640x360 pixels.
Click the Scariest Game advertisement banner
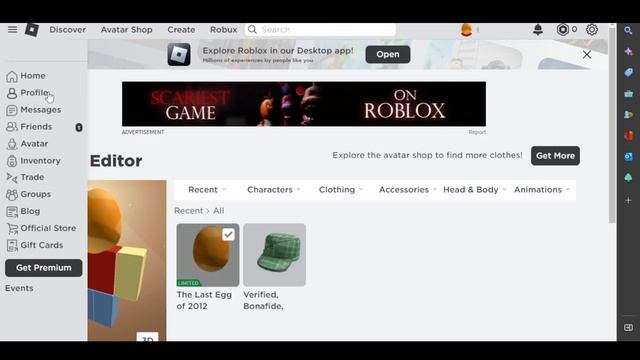click(x=304, y=104)
